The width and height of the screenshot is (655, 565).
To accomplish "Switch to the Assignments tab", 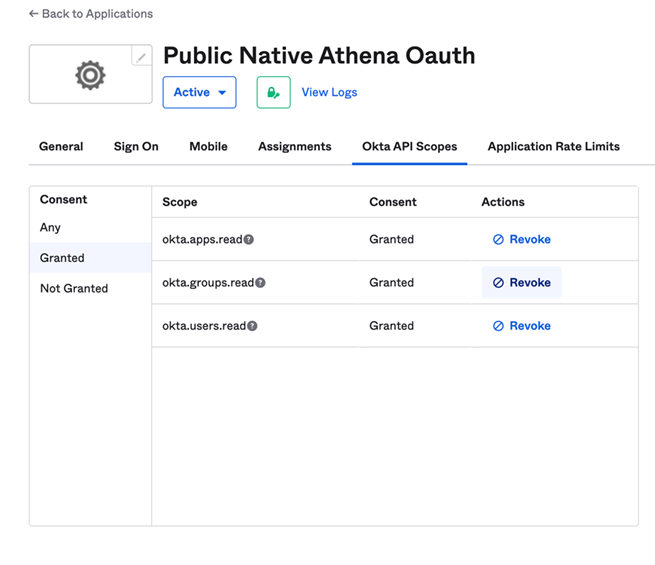I will (294, 146).
